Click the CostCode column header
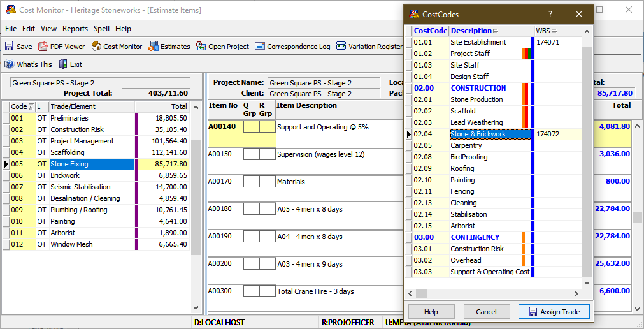This screenshot has height=329, width=644. pos(431,31)
